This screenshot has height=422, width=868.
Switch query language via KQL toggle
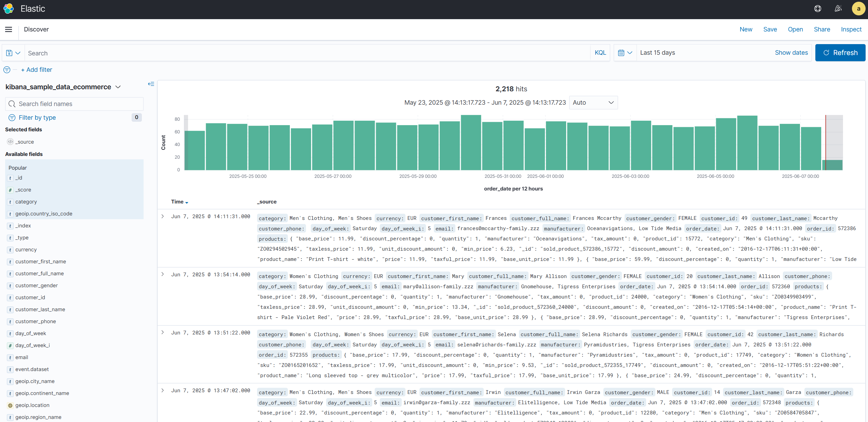(600, 53)
